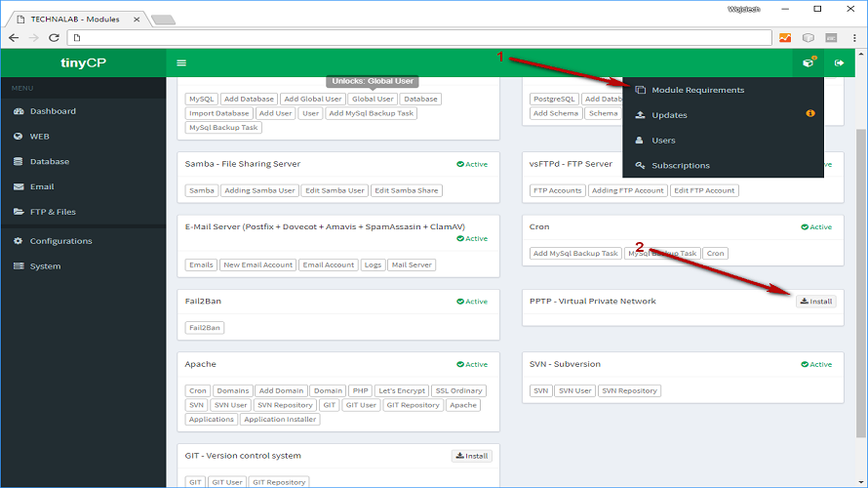Open the WEB section in sidebar
The height and width of the screenshot is (488, 868).
(39, 137)
